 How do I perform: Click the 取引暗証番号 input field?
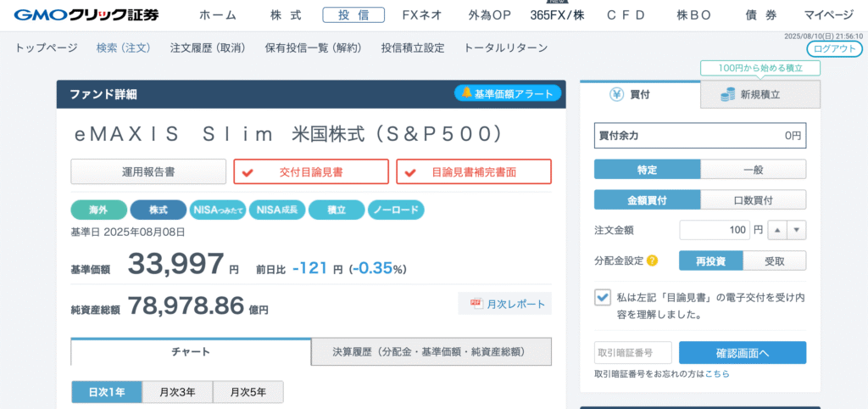tap(632, 352)
